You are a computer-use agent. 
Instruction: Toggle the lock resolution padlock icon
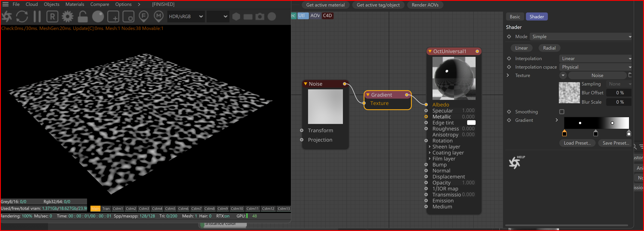(x=82, y=17)
